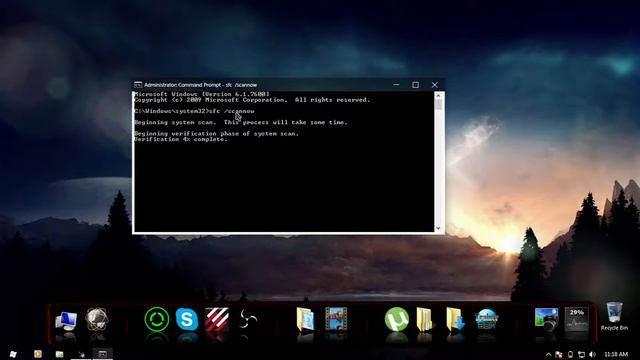The width and height of the screenshot is (640, 360).
Task: Click 'Beginning system scan.' output line
Action: click(x=175, y=122)
